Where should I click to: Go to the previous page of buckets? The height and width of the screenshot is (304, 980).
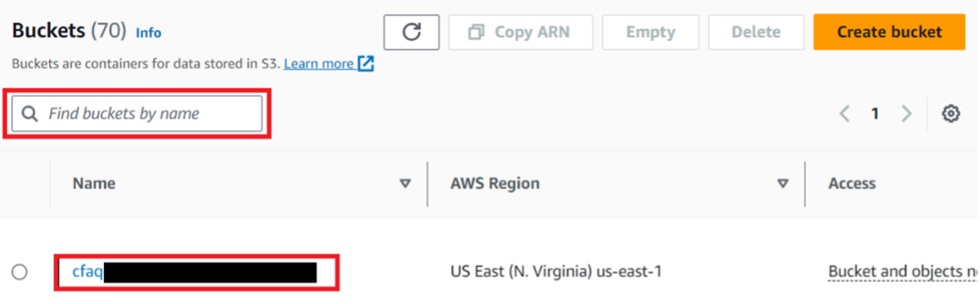point(845,114)
